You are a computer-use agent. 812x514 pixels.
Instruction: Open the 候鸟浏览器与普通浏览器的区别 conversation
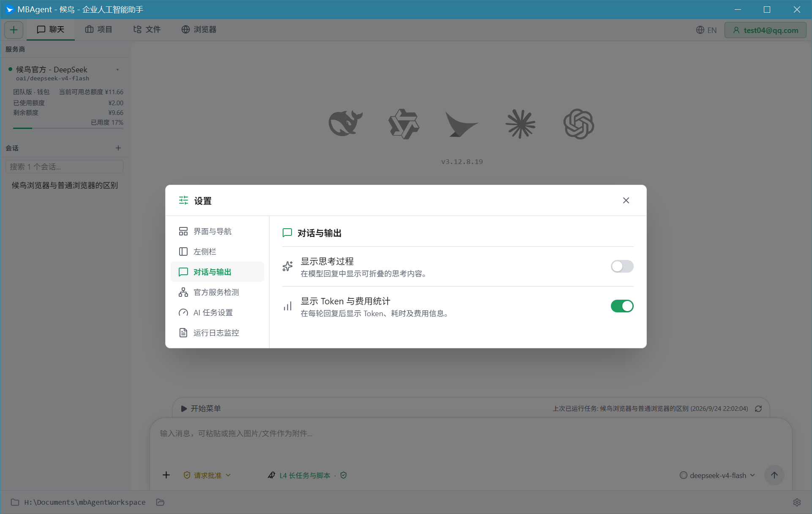65,185
